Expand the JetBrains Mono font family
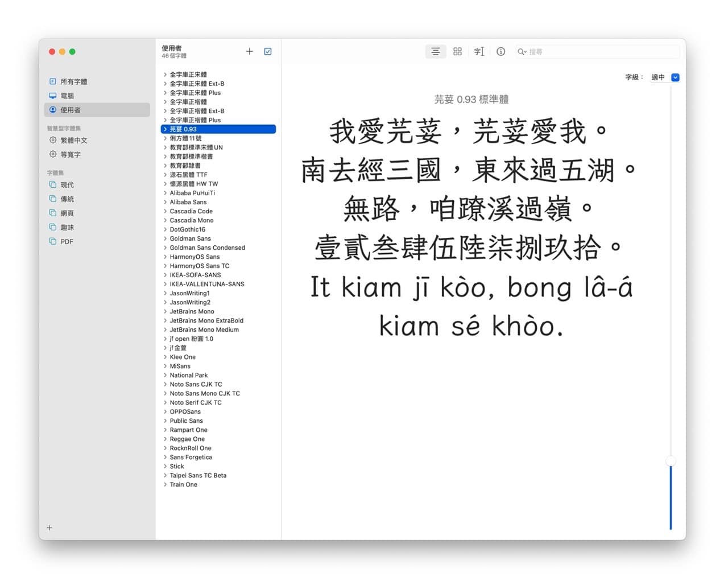Viewport: 728px width, 577px height. (165, 311)
